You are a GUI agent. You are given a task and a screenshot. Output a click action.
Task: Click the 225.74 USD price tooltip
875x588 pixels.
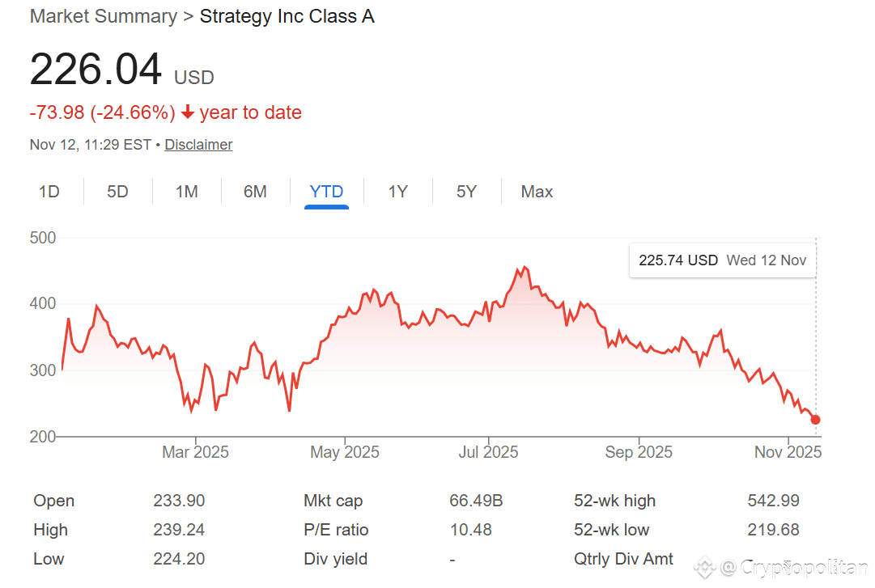pyautogui.click(x=678, y=260)
